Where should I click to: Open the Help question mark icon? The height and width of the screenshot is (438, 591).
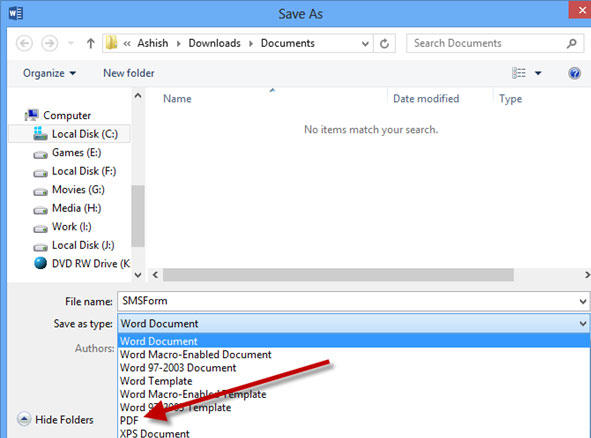pyautogui.click(x=574, y=73)
